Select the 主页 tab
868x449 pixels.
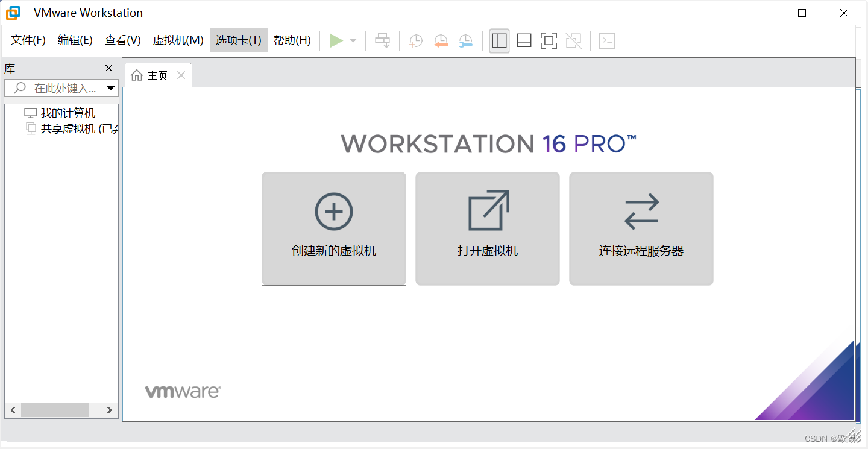(x=158, y=75)
